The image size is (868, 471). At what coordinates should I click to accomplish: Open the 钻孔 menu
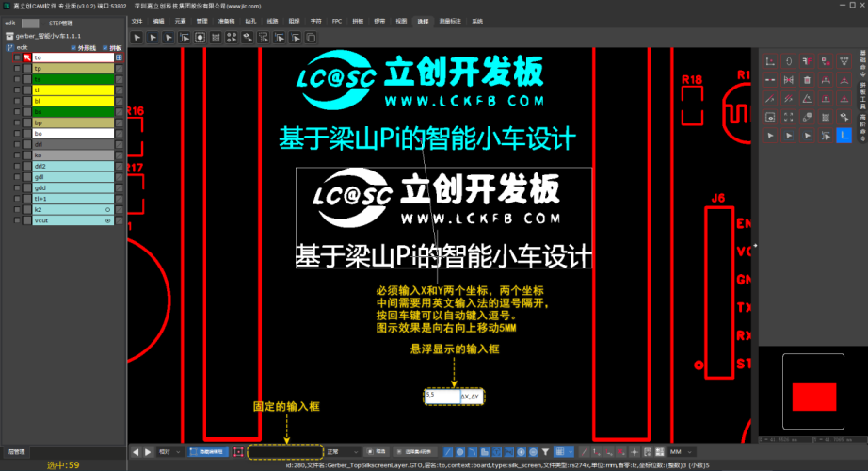[250, 21]
